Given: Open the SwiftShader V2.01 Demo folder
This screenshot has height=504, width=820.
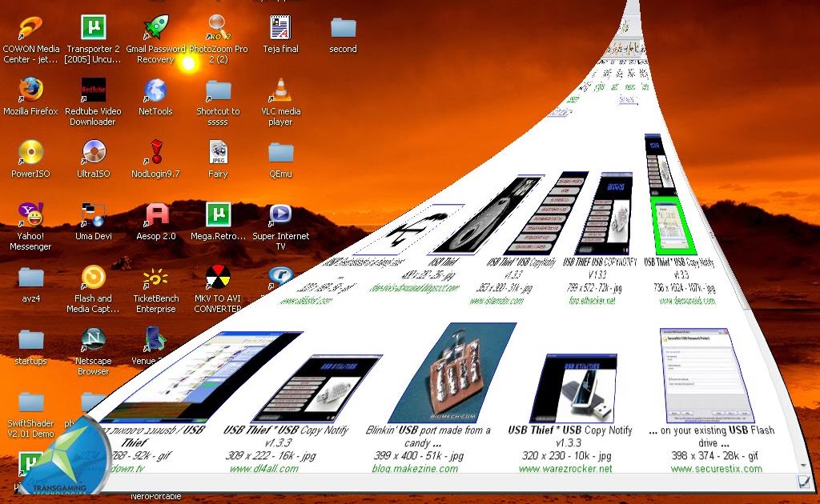Looking at the screenshot, I should pos(30,402).
